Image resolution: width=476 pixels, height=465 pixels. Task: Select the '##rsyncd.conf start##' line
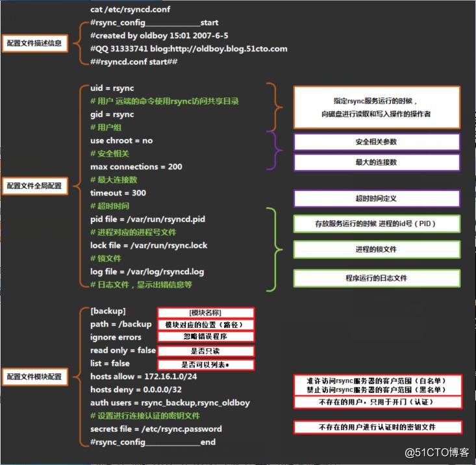[134, 62]
